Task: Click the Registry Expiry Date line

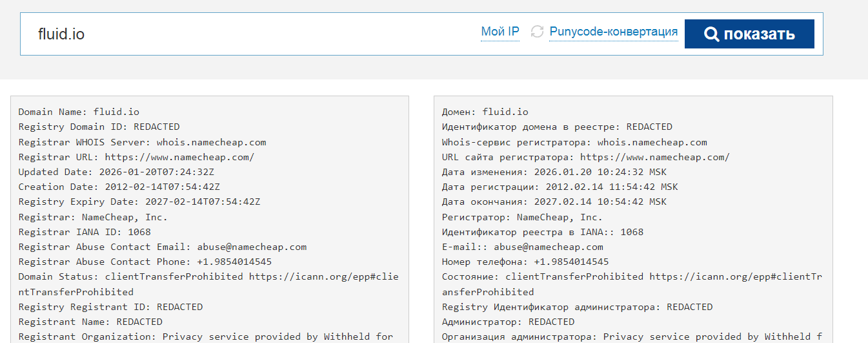Action: click(139, 202)
